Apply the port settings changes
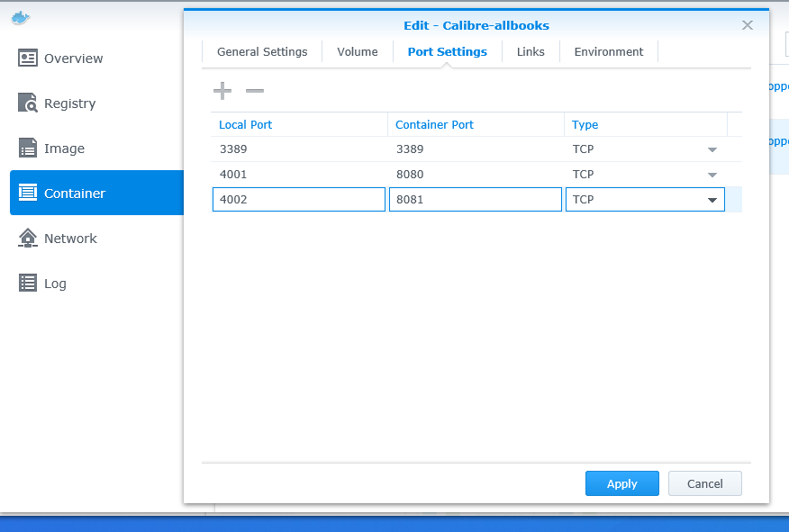 point(622,483)
